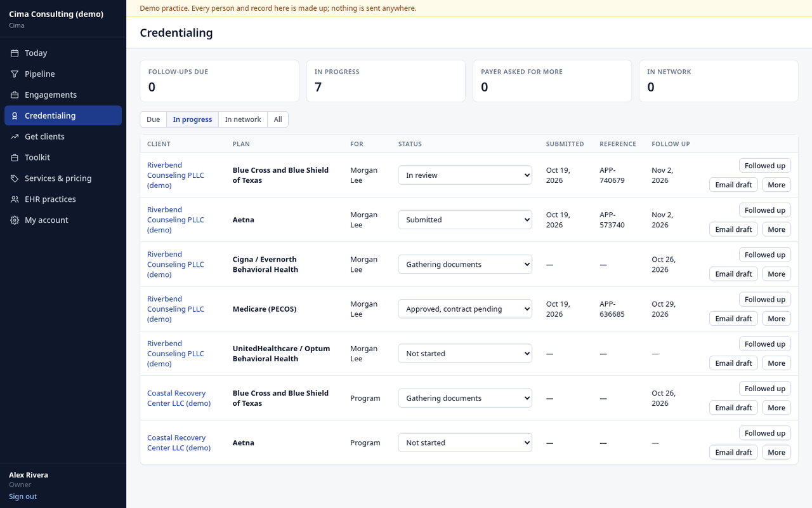812x508 pixels.
Task: Click the Credentialing badge icon
Action: (x=15, y=116)
